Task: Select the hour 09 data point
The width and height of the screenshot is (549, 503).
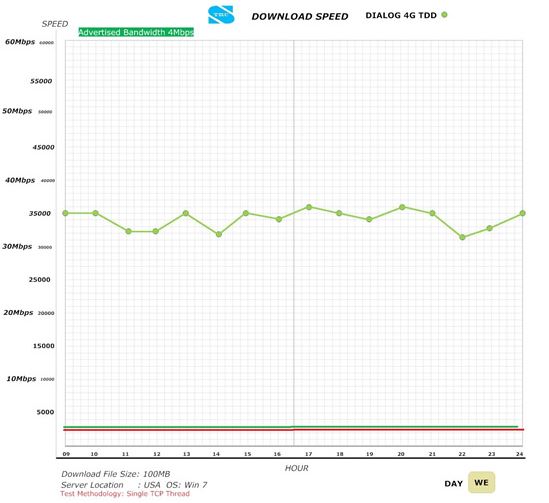Action: pos(65,213)
